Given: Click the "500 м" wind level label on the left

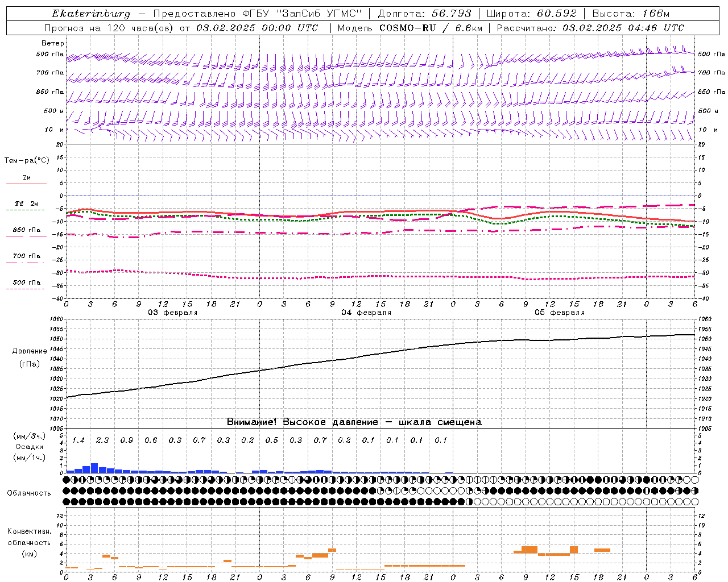Looking at the screenshot, I should (54, 111).
